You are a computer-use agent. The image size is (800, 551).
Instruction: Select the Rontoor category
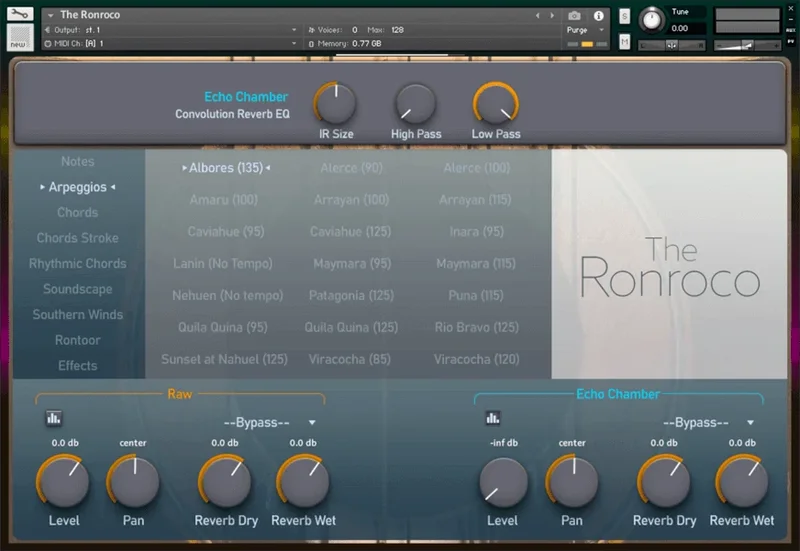click(x=78, y=340)
